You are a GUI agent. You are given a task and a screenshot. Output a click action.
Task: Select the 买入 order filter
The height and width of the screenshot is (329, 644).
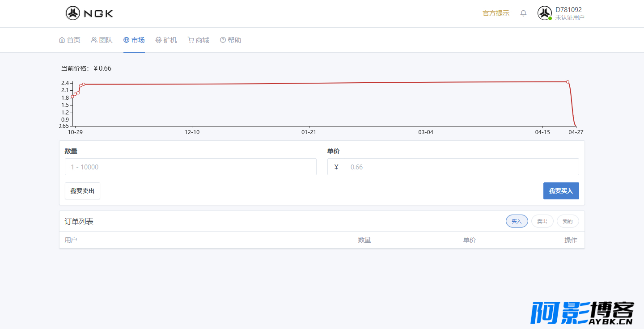pyautogui.click(x=517, y=221)
